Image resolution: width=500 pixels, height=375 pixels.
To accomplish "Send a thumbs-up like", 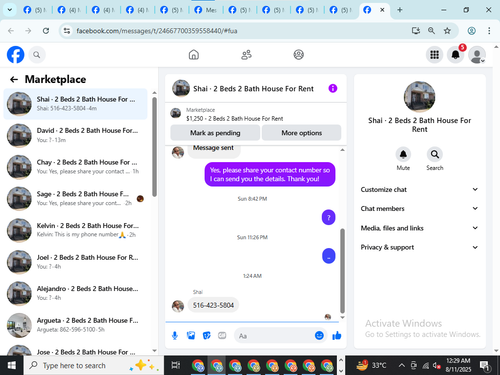I will click(x=337, y=335).
